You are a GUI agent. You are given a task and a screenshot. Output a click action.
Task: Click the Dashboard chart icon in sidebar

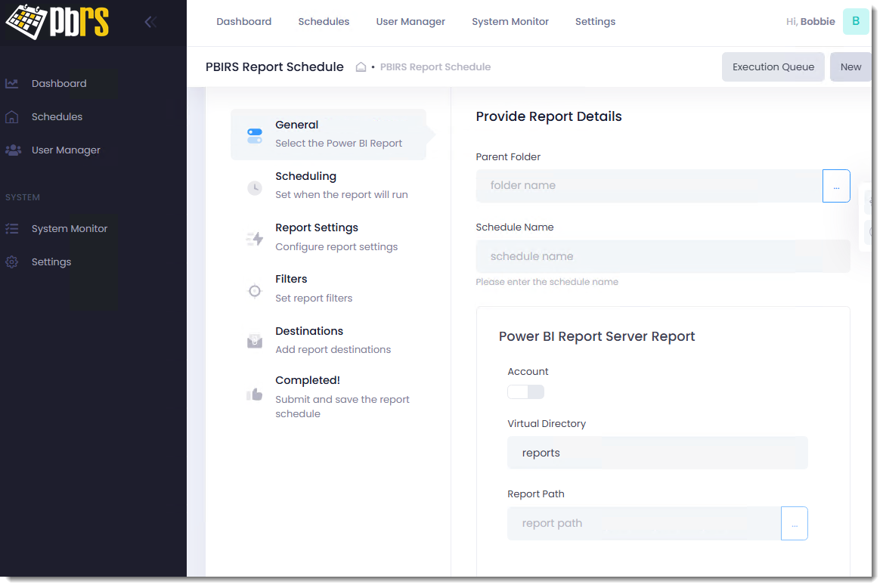click(12, 84)
